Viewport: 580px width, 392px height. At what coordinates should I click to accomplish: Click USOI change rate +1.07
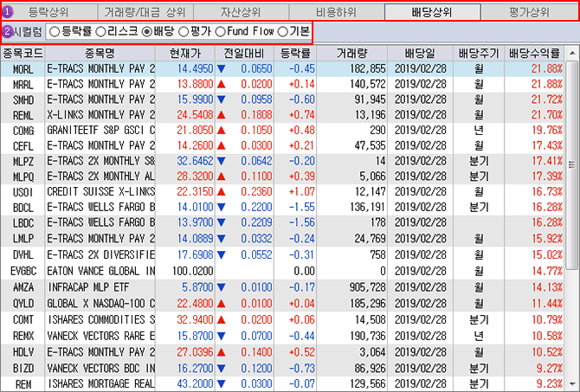click(x=301, y=192)
